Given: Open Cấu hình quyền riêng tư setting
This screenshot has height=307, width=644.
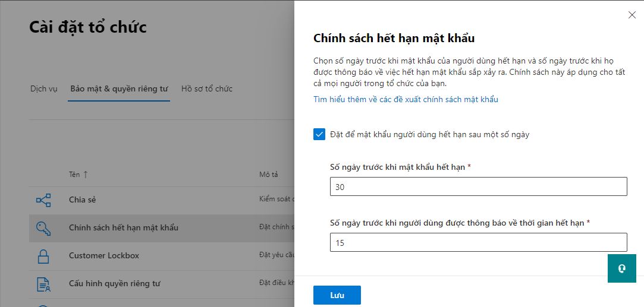Looking at the screenshot, I should (x=115, y=284).
